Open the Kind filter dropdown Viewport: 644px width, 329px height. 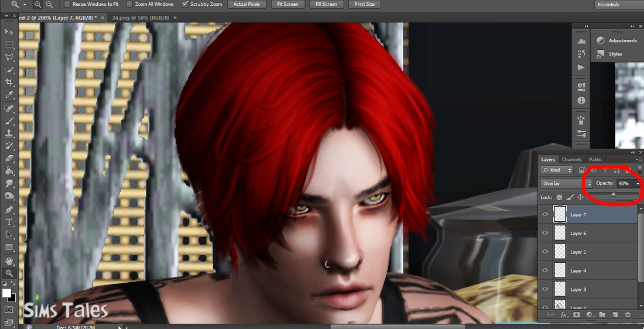[x=557, y=170]
